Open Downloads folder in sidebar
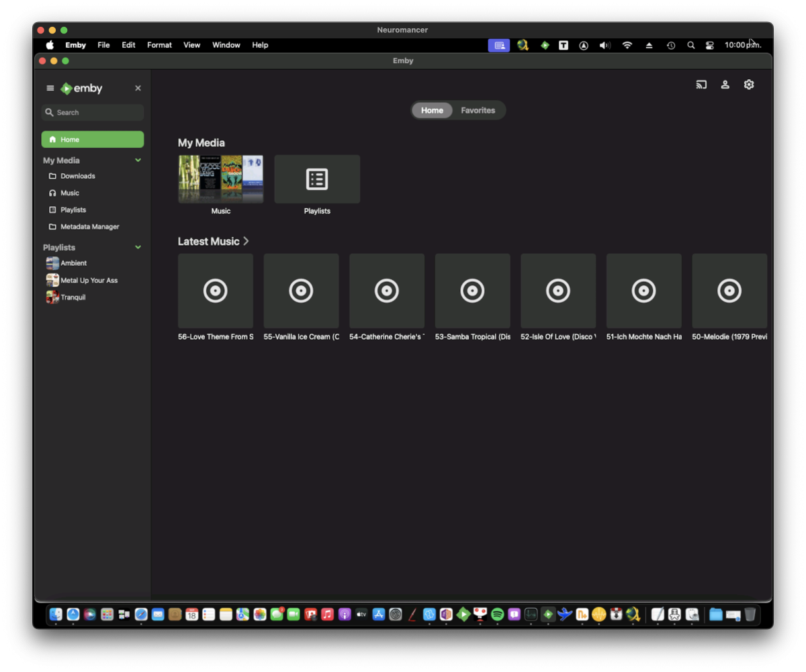 (77, 177)
